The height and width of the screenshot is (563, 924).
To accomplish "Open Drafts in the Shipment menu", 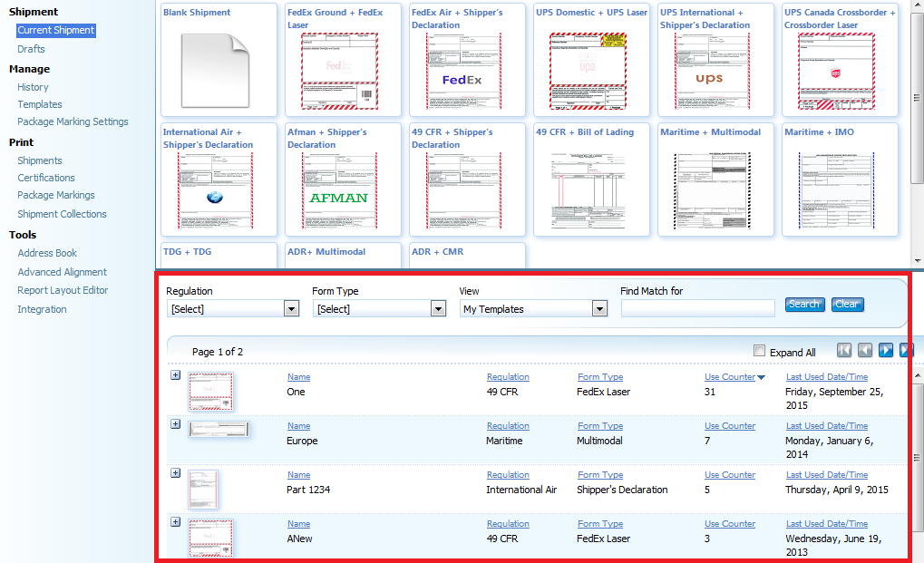I will (31, 49).
